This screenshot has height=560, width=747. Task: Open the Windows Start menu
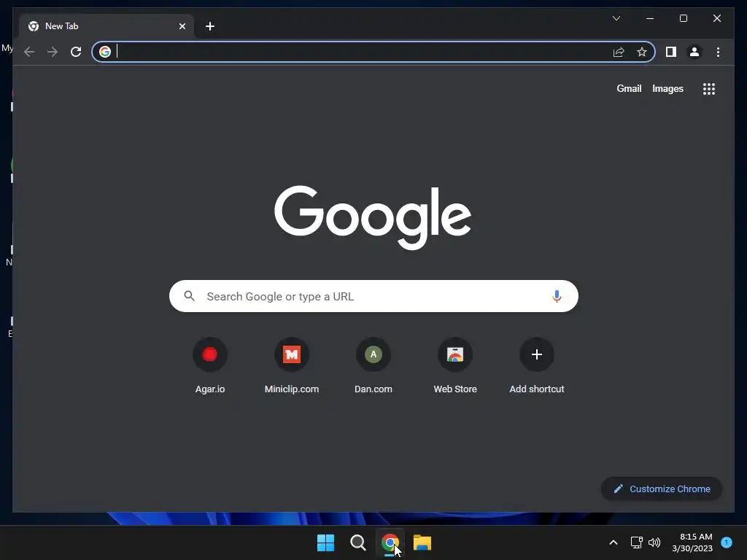326,542
